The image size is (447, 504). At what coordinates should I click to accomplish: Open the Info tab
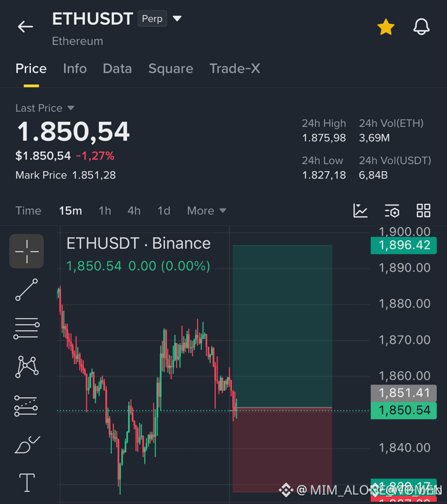(75, 69)
